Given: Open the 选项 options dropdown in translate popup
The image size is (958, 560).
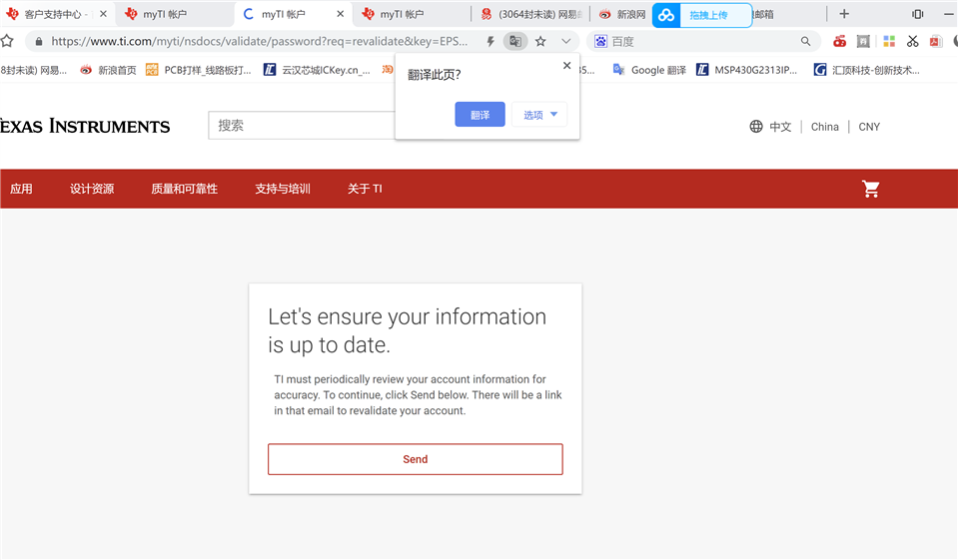Looking at the screenshot, I should 539,114.
